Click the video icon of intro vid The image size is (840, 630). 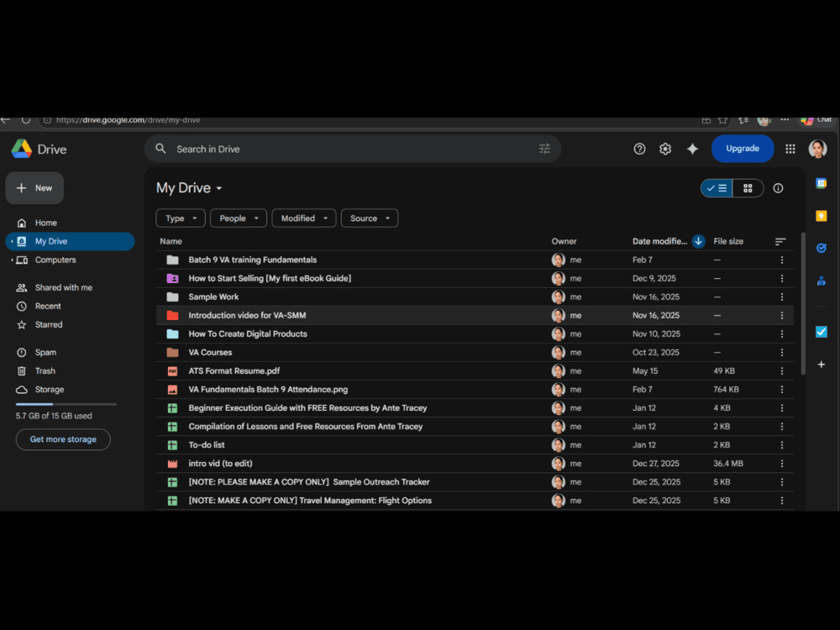[172, 464]
